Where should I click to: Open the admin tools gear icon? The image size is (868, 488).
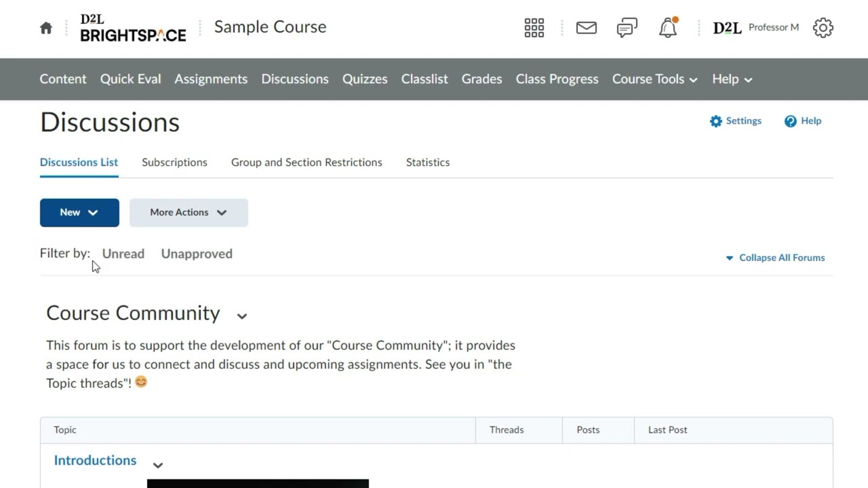tap(823, 28)
